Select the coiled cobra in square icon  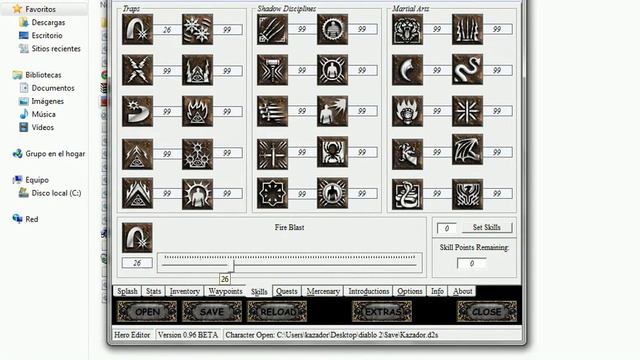click(407, 194)
